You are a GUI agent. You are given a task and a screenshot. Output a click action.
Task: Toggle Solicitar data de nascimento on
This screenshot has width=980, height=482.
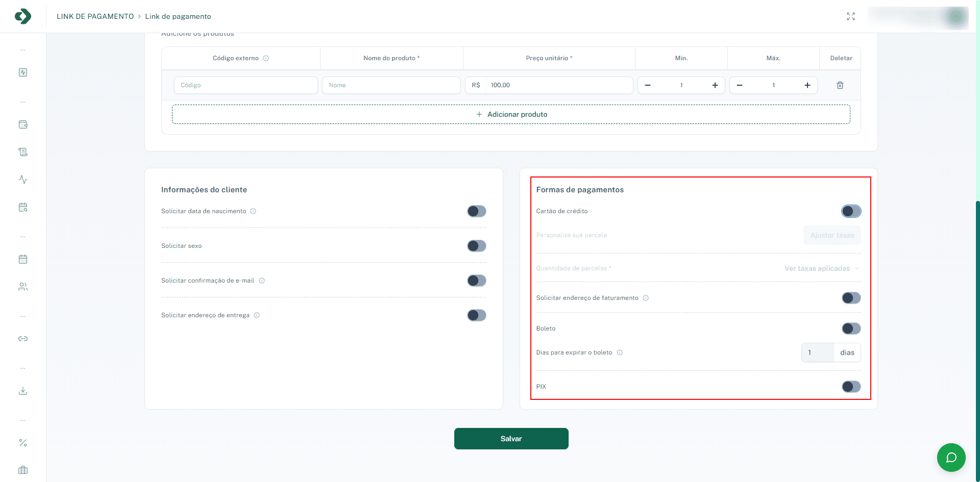[x=476, y=211]
